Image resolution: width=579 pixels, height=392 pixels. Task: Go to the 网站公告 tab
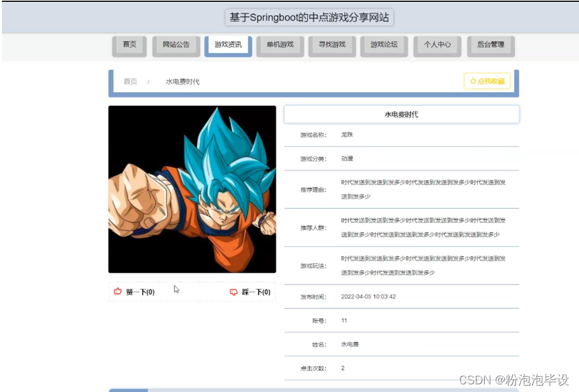[x=176, y=45]
